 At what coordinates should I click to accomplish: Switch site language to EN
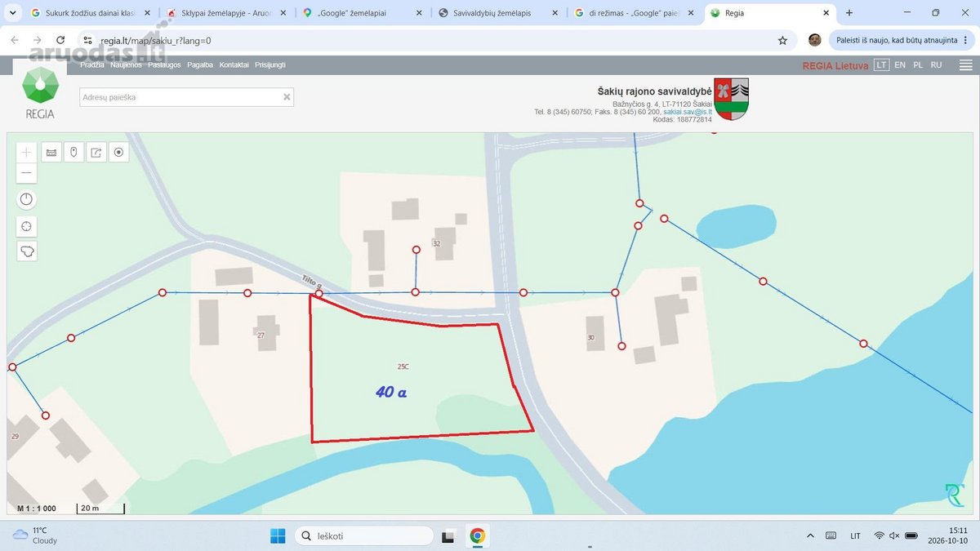click(x=900, y=64)
